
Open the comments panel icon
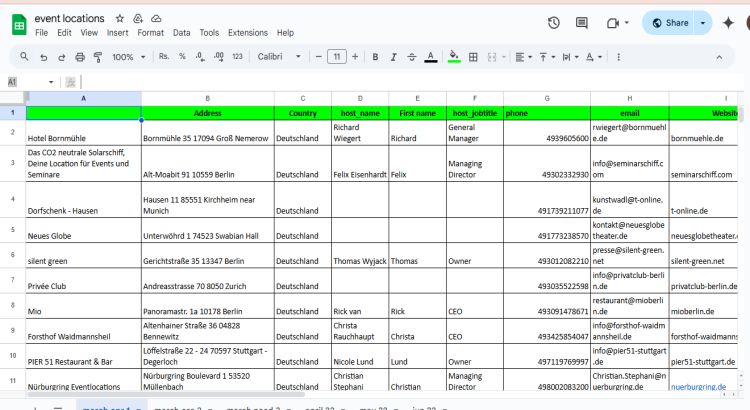[x=582, y=23]
